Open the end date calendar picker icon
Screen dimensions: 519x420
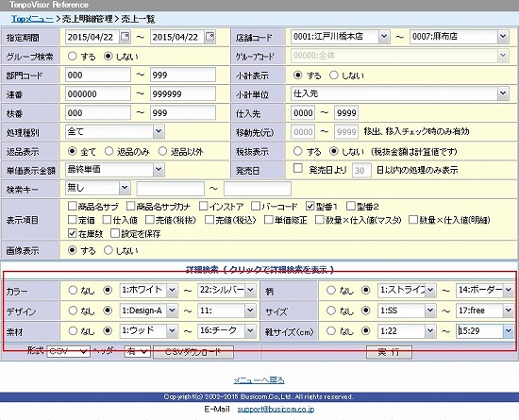click(x=209, y=37)
